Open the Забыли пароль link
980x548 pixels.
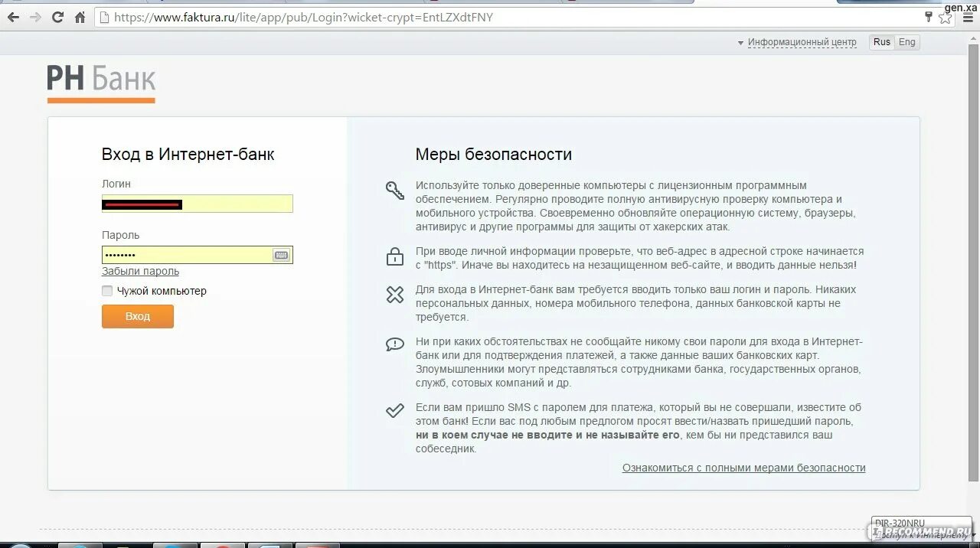[x=140, y=271]
